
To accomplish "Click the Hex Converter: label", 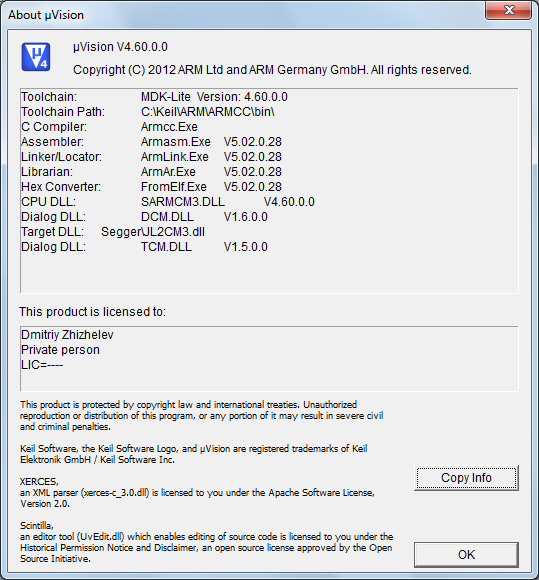I will 61,187.
